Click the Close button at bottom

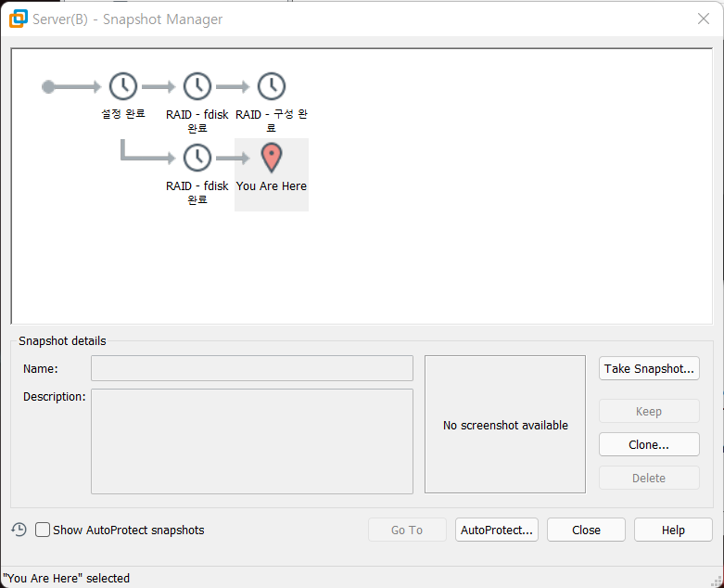pos(586,530)
